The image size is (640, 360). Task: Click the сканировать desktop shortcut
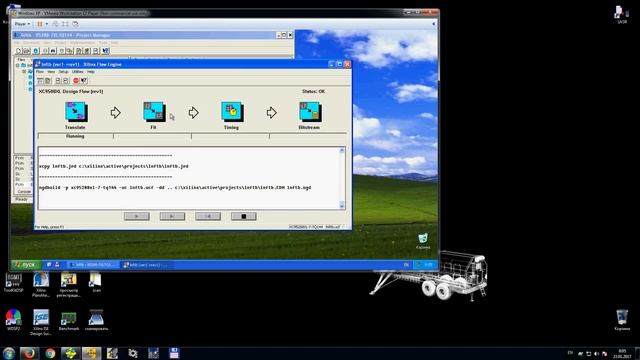point(96,320)
